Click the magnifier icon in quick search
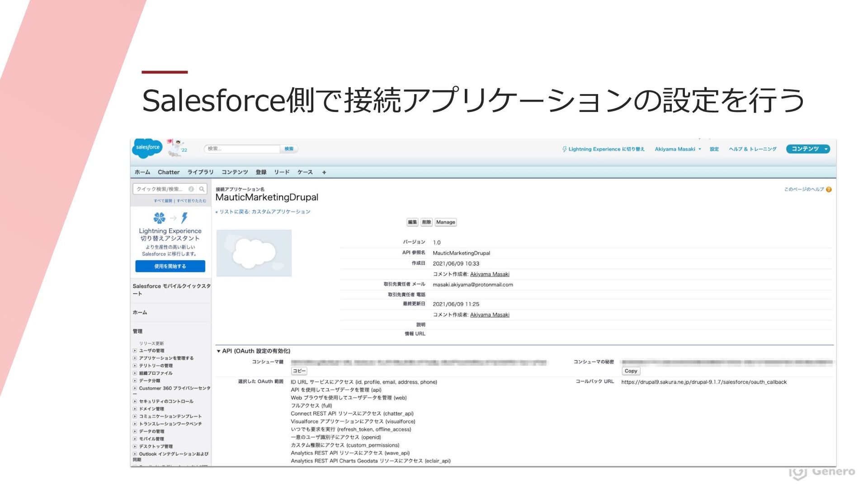Screen dimensions: 868x488 [202, 189]
